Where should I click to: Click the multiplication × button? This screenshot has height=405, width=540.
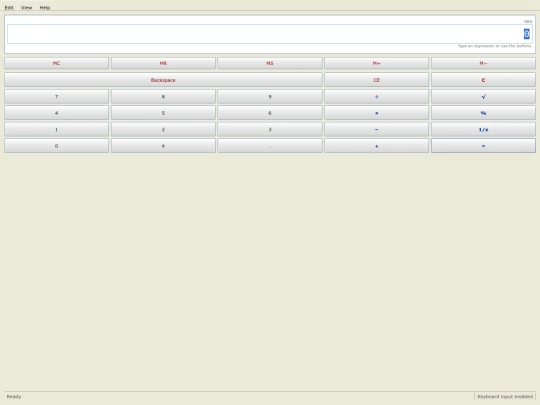pyautogui.click(x=376, y=113)
